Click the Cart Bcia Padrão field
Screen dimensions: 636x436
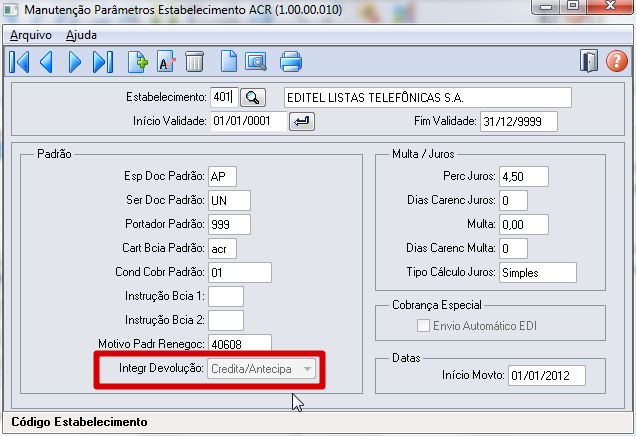tap(222, 248)
